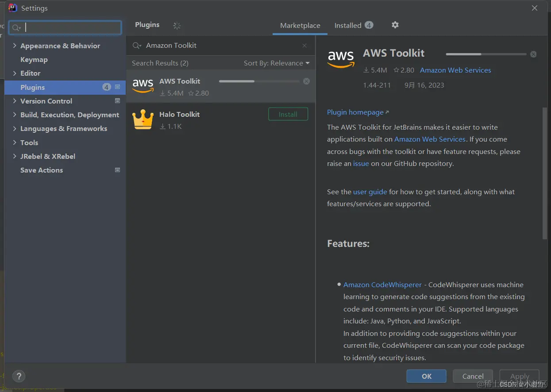Open the Plugin homepage link
The height and width of the screenshot is (392, 551).
(x=358, y=112)
